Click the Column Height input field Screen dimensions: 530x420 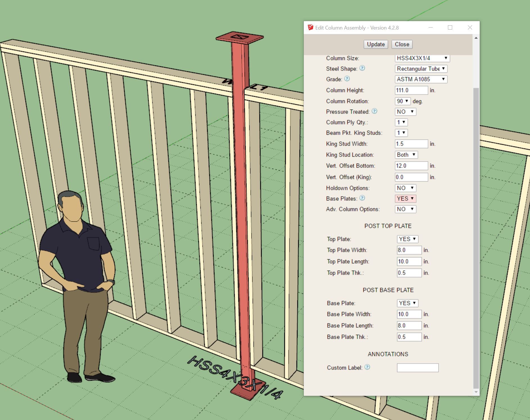[x=411, y=90]
